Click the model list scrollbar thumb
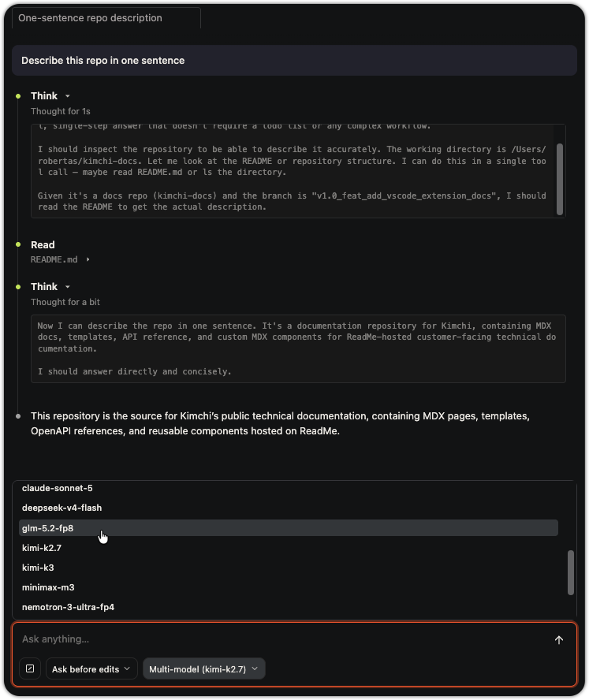The image size is (589, 700). [x=570, y=573]
